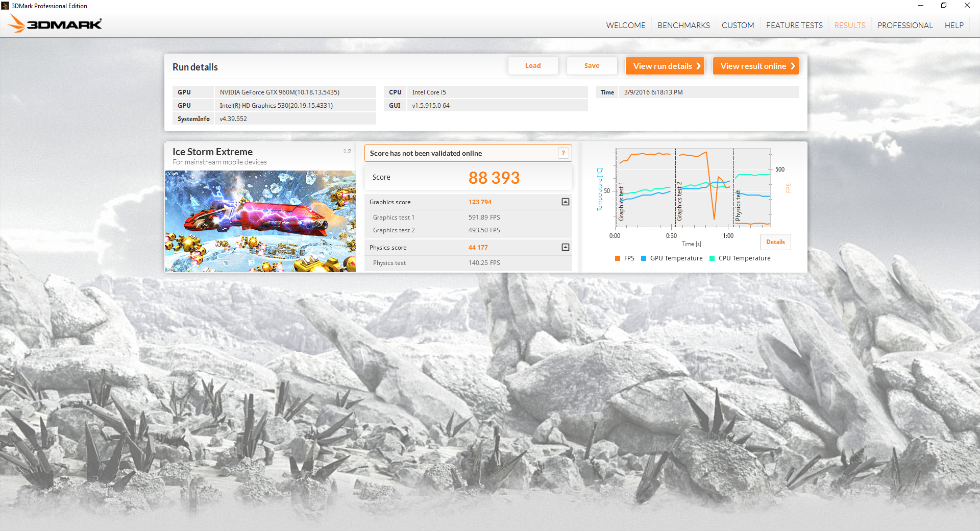Image resolution: width=980 pixels, height=531 pixels.
Task: Open the BENCHMARKS tab
Action: click(x=683, y=25)
